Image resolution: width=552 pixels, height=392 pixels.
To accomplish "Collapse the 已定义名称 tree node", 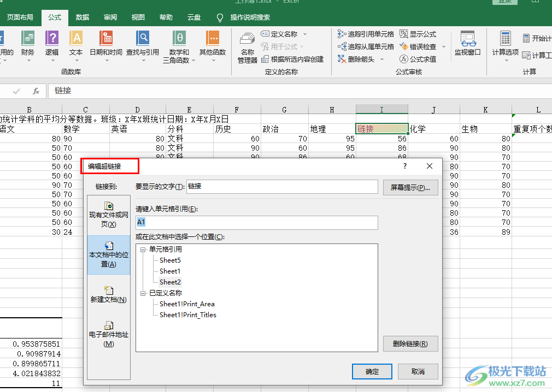I will click(x=143, y=293).
